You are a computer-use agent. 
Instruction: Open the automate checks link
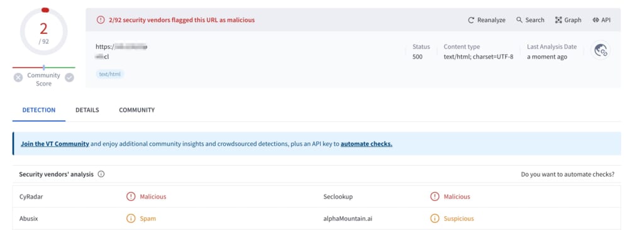[367, 144]
